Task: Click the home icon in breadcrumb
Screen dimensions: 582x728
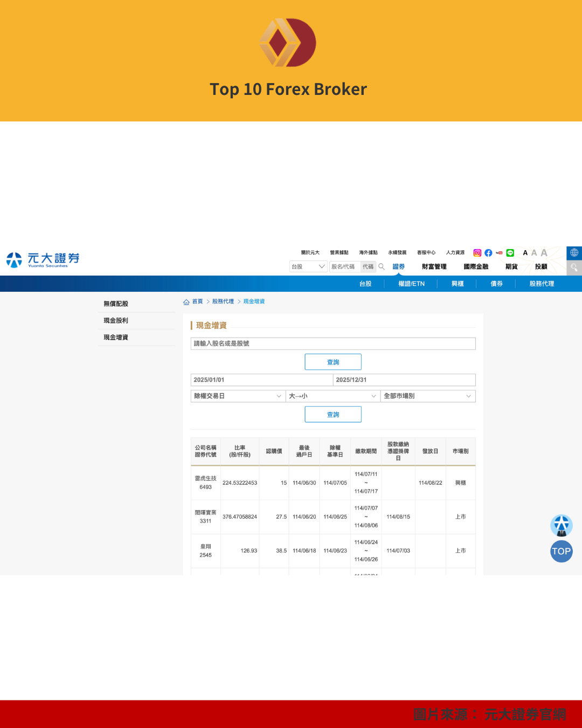Action: click(186, 302)
